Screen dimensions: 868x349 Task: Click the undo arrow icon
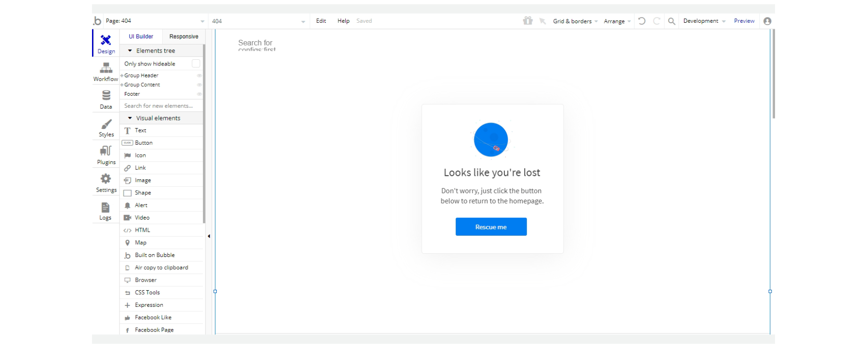[642, 21]
